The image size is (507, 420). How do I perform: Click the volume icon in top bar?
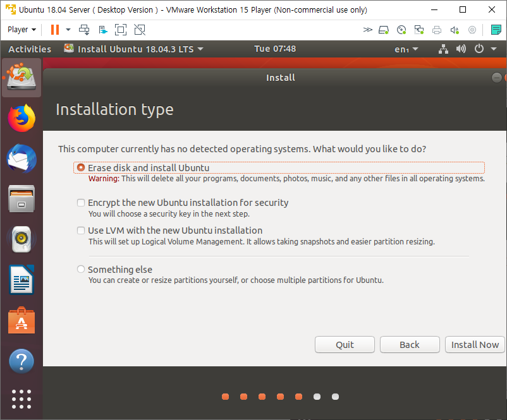click(461, 49)
